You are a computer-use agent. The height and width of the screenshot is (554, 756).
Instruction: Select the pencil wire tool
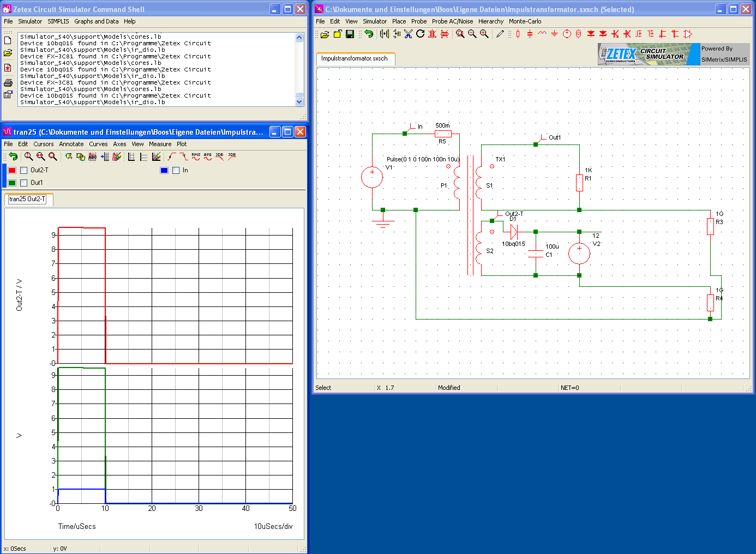[x=500, y=34]
